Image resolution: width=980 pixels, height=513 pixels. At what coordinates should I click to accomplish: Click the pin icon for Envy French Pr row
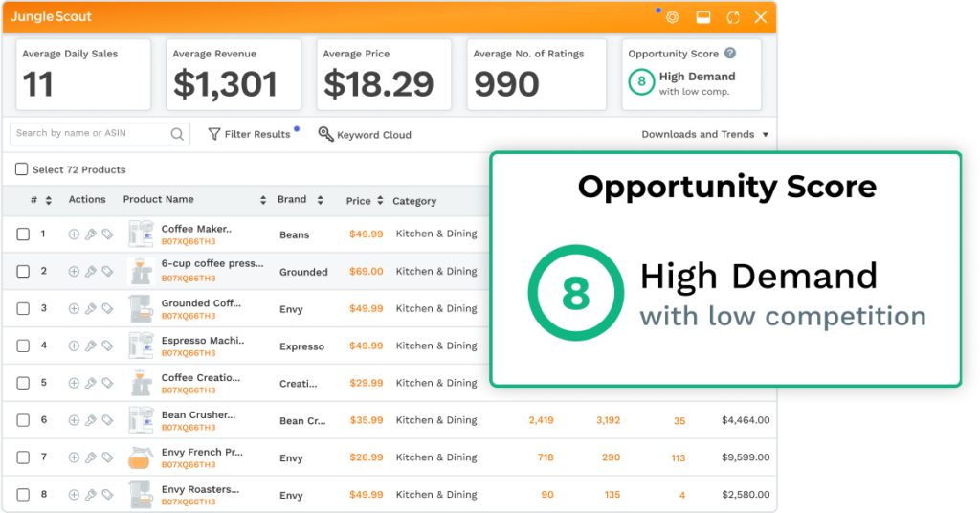pyautogui.click(x=91, y=457)
